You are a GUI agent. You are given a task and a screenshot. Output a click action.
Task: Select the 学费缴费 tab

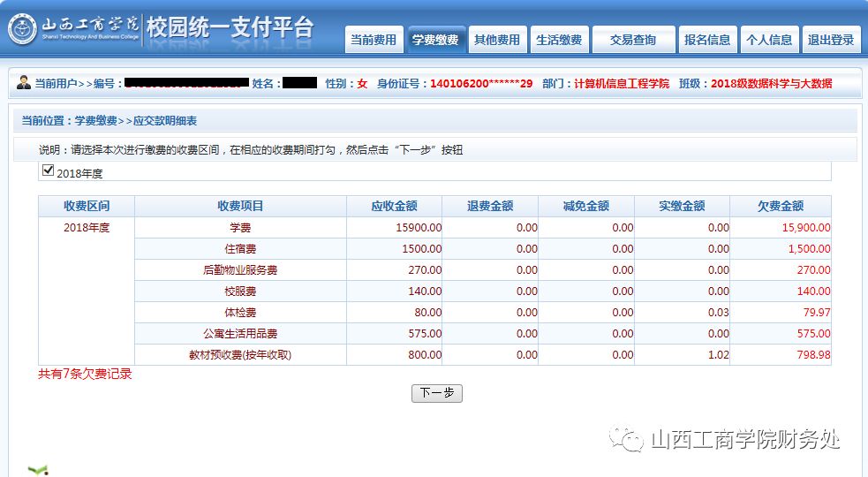[x=435, y=40]
